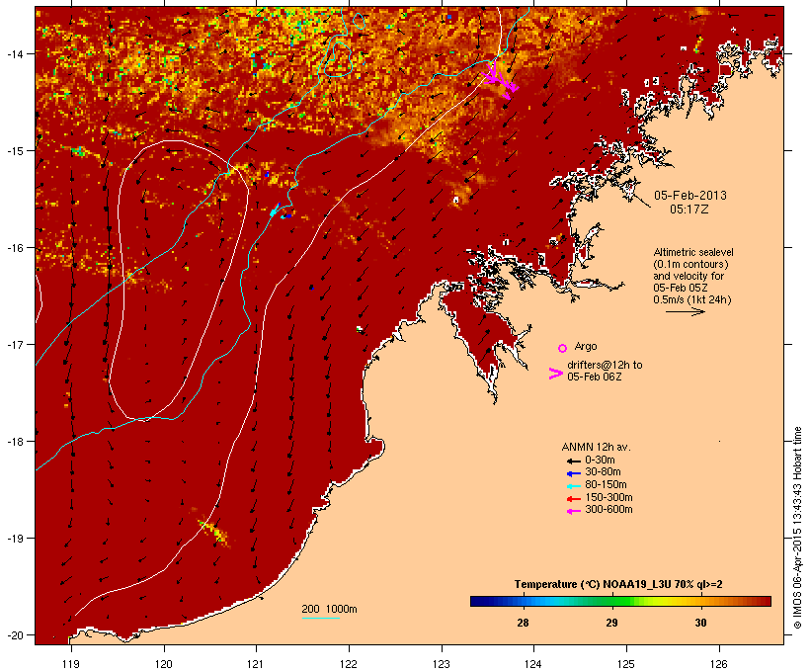Image resolution: width=810 pixels, height=672 pixels.
Task: Click the -14 latitude axis label
Action: [x=14, y=53]
